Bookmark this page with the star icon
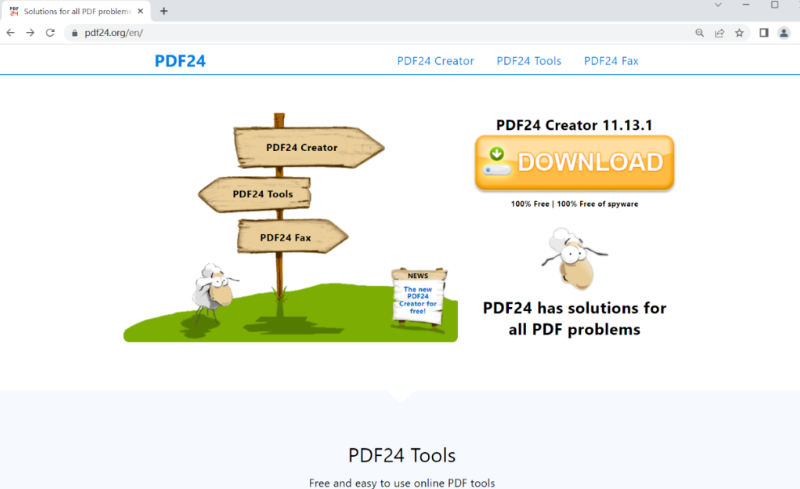800x489 pixels. 739,33
